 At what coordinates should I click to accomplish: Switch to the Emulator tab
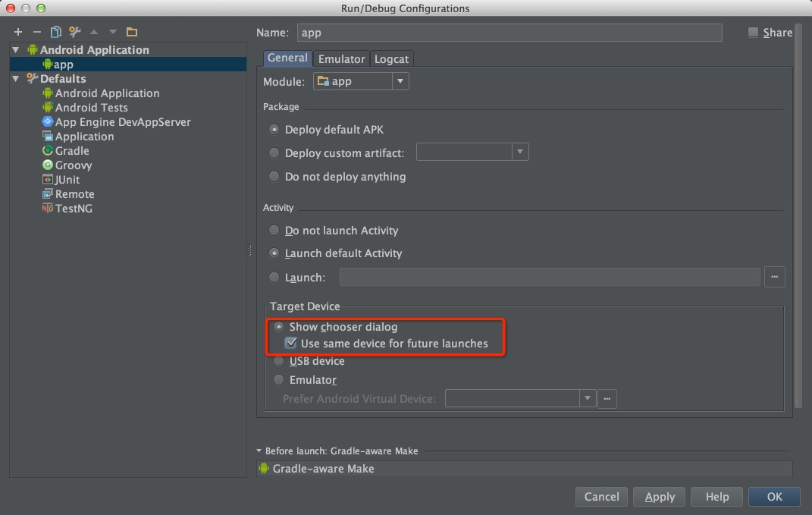pos(341,58)
